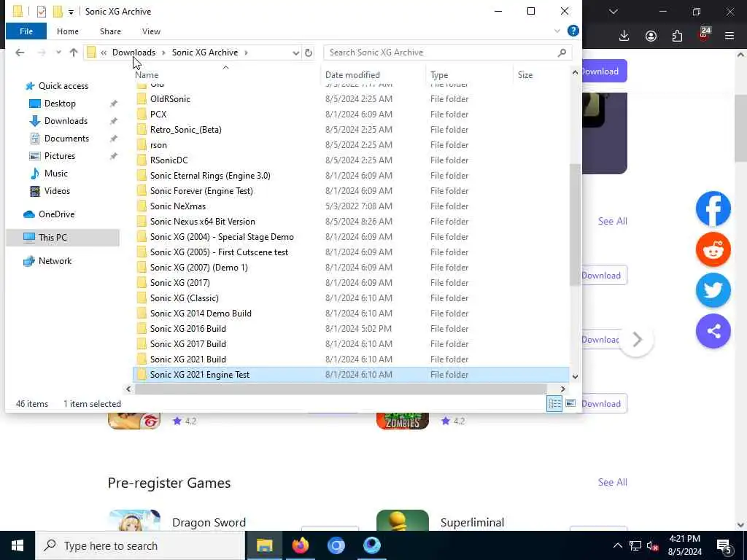
Task: Click Downloads in the address breadcrumb
Action: (x=134, y=52)
